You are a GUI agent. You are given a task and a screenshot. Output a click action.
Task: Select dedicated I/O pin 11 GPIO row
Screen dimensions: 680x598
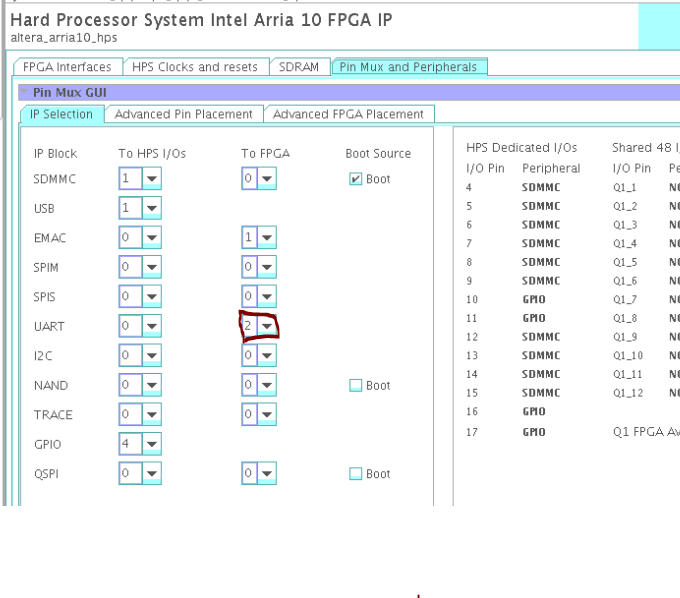point(506,318)
